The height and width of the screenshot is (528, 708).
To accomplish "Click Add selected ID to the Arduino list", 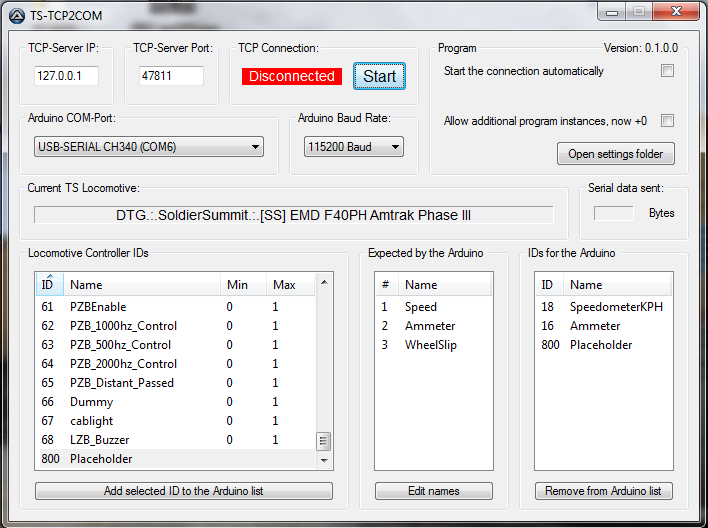I will [184, 491].
